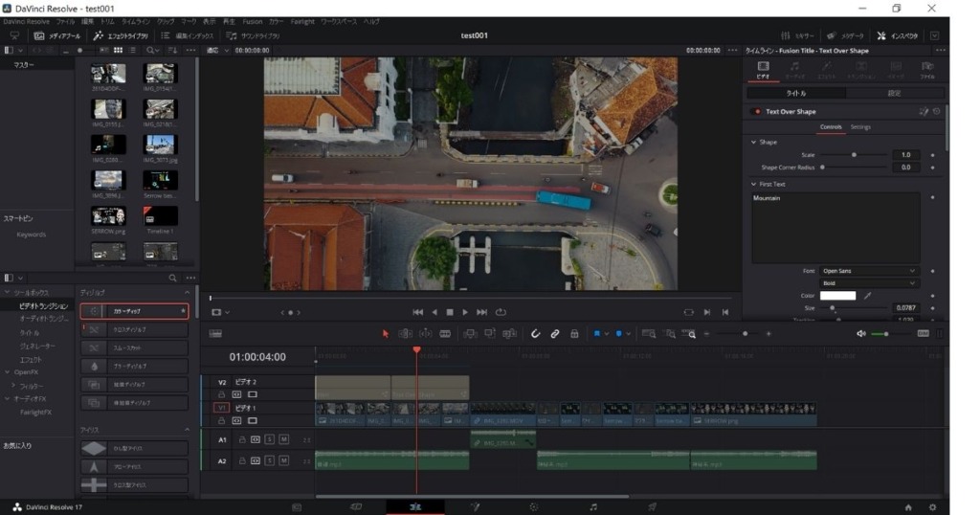Toggle the Text Over Shape enable switch
This screenshot has height=515, width=980.
[x=757, y=111]
